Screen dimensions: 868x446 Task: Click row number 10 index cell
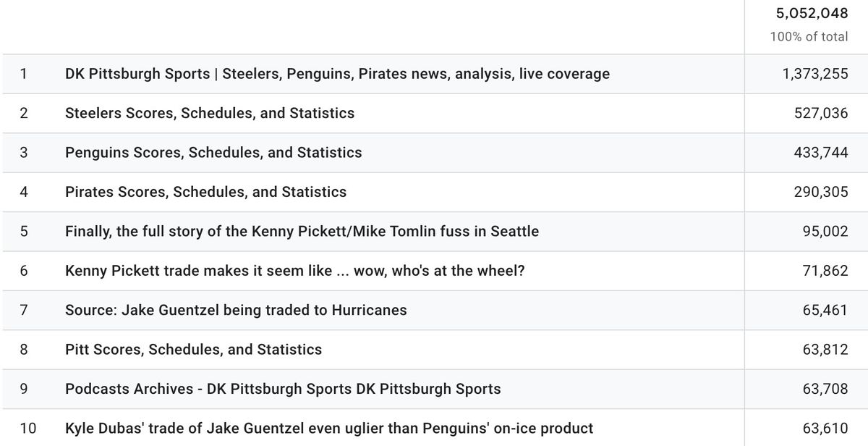27,428
